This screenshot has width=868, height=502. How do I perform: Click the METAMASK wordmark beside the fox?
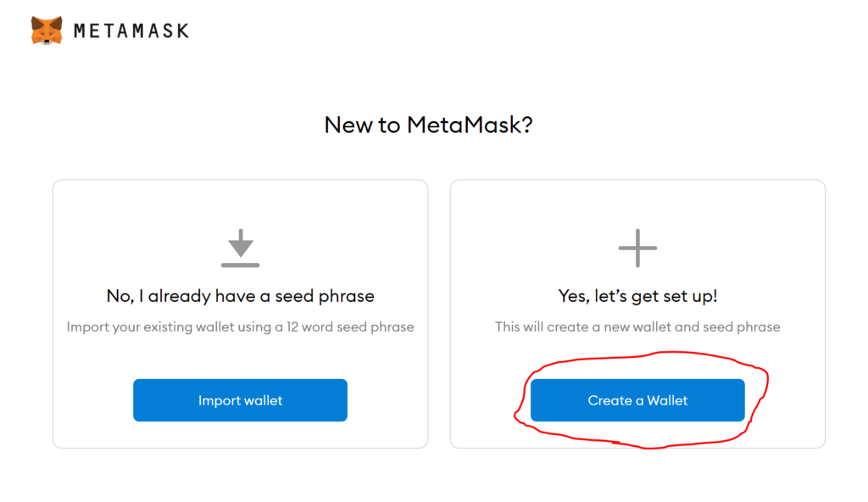coord(131,31)
